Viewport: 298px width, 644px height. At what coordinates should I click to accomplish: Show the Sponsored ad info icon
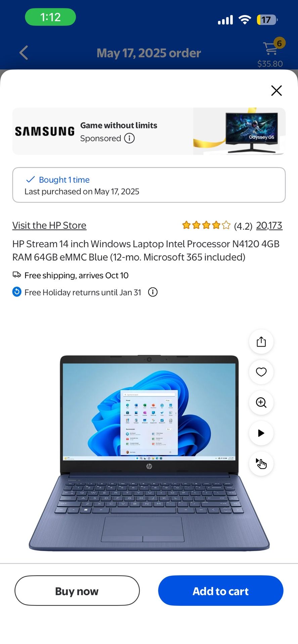coord(129,138)
